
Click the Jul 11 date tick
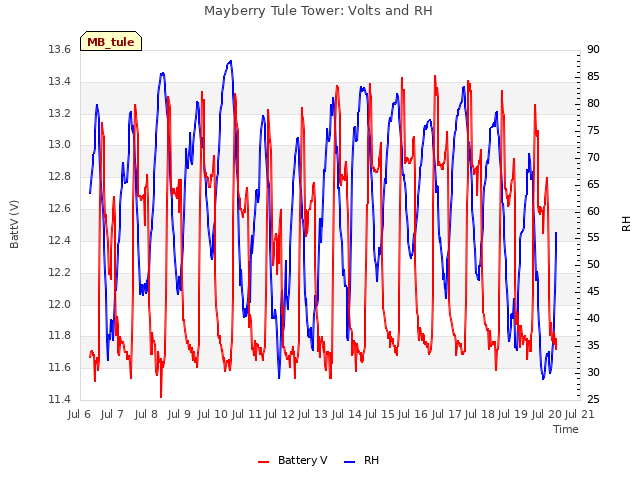tap(247, 415)
